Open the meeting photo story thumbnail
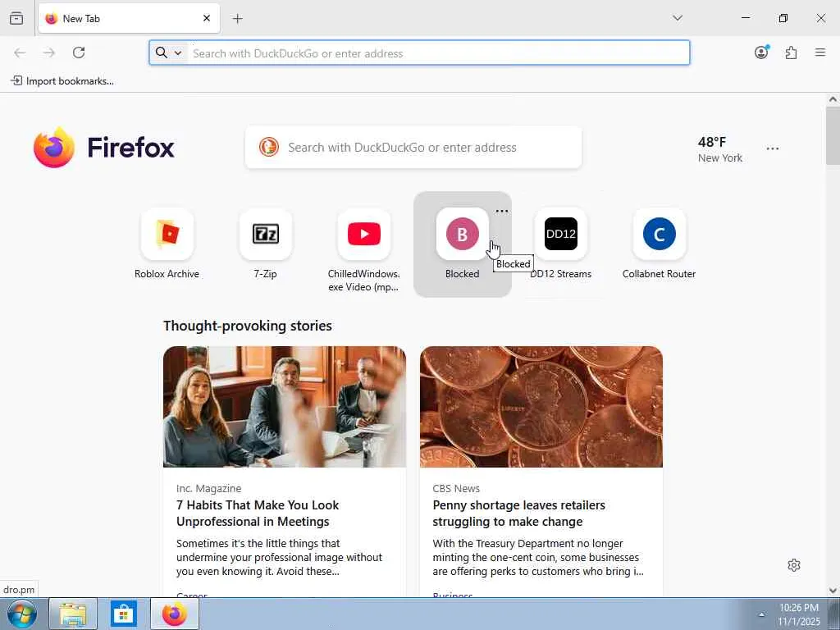 (x=285, y=407)
